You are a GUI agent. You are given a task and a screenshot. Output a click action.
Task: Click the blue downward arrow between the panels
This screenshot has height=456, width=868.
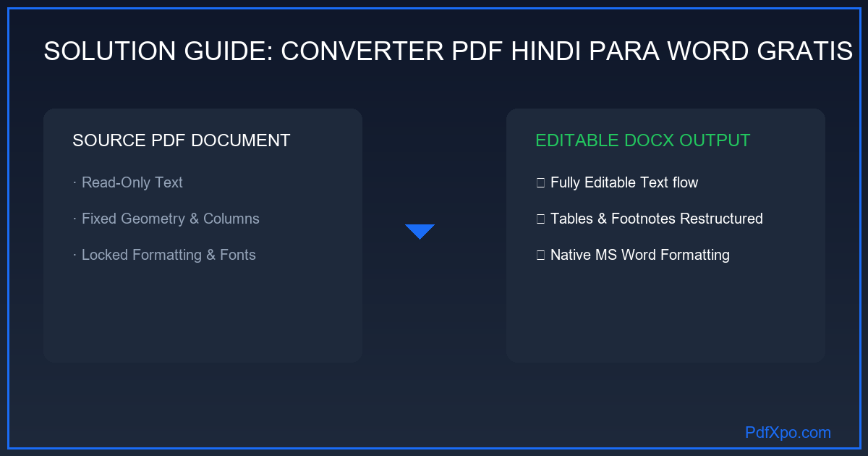[x=420, y=232]
